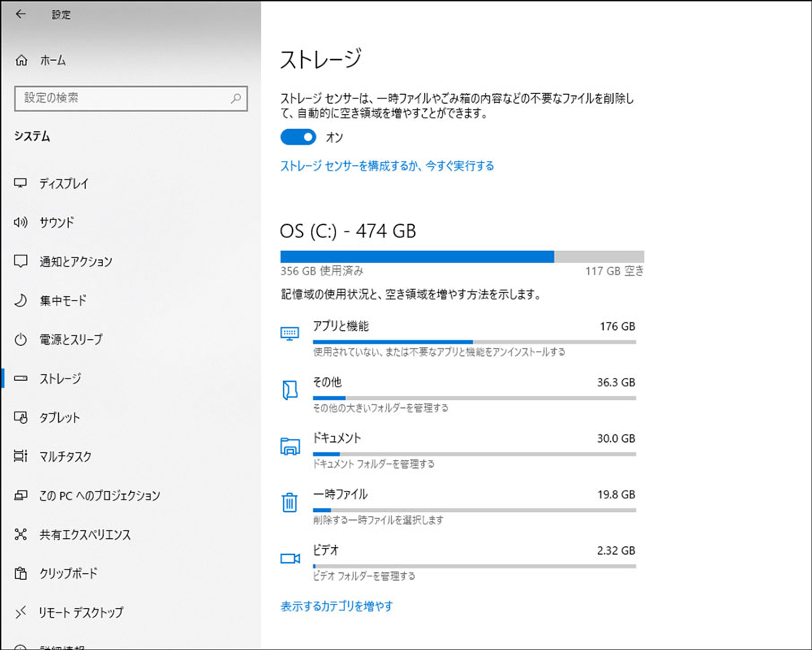The height and width of the screenshot is (650, 812).
Task: Select the この PC へのプロジェクション icon
Action: point(21,496)
